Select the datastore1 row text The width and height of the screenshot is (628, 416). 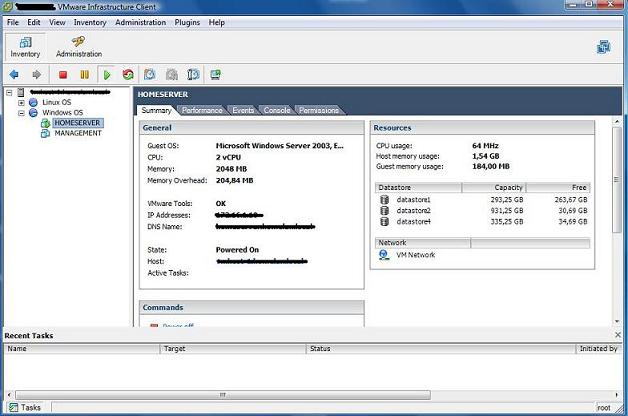point(413,199)
